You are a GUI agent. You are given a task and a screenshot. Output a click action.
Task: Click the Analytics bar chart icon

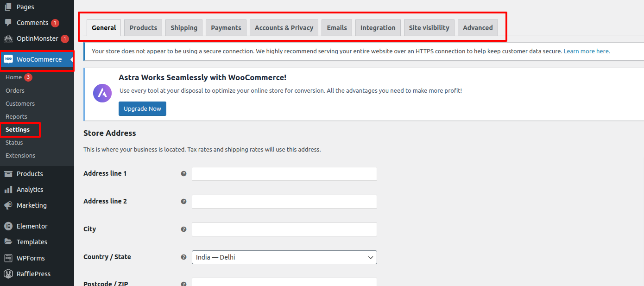tap(8, 190)
